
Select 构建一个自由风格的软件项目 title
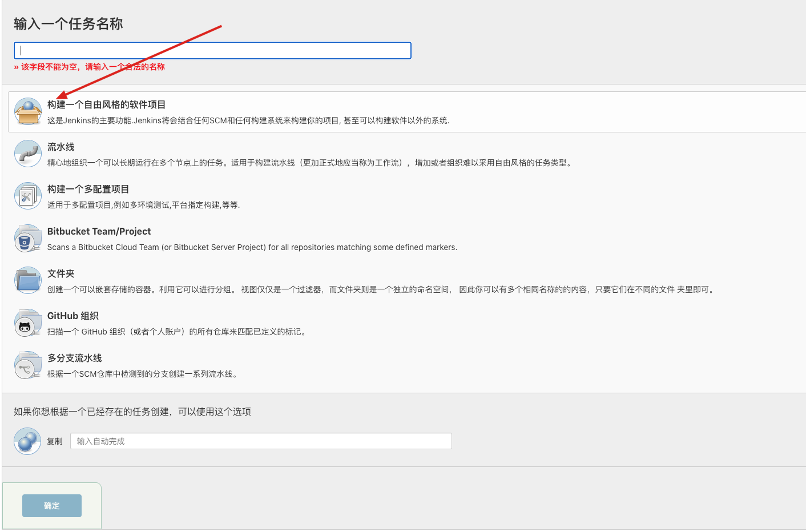[107, 104]
